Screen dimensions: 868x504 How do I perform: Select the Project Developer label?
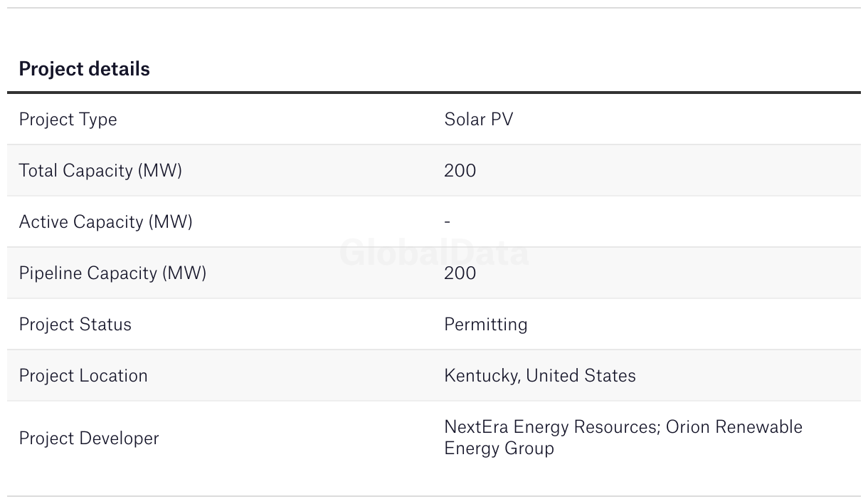click(89, 439)
